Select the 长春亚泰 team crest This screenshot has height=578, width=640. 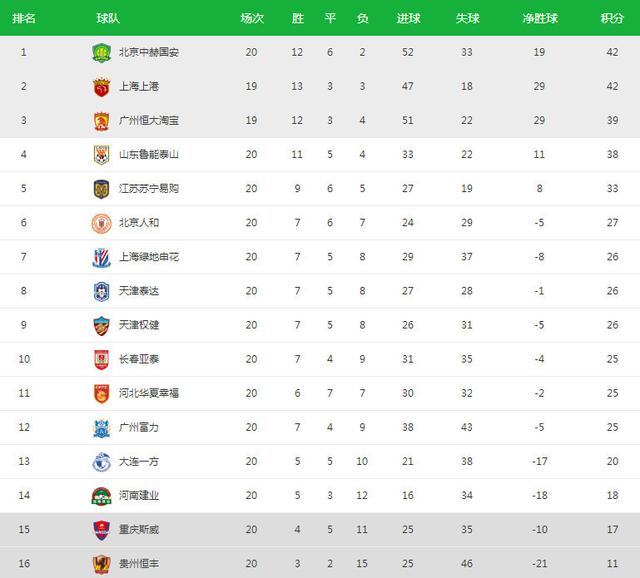(x=101, y=360)
